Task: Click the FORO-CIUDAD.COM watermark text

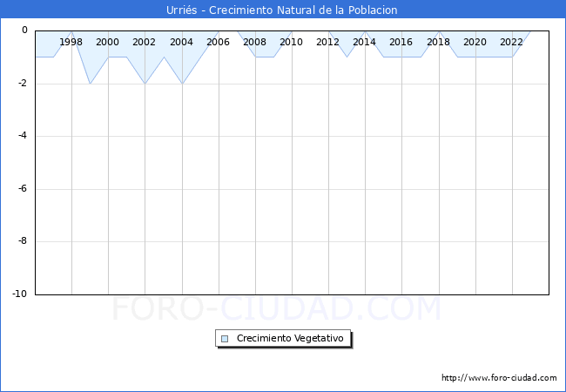Action: coord(277,309)
